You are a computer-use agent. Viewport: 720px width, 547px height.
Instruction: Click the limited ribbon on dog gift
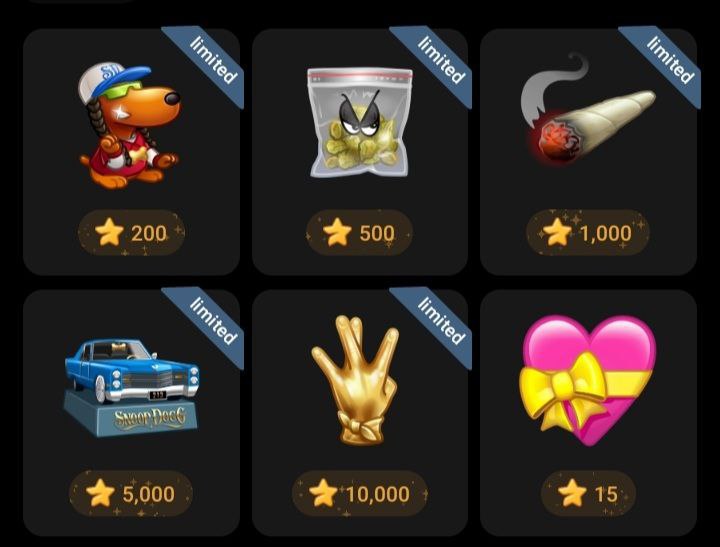pos(212,60)
